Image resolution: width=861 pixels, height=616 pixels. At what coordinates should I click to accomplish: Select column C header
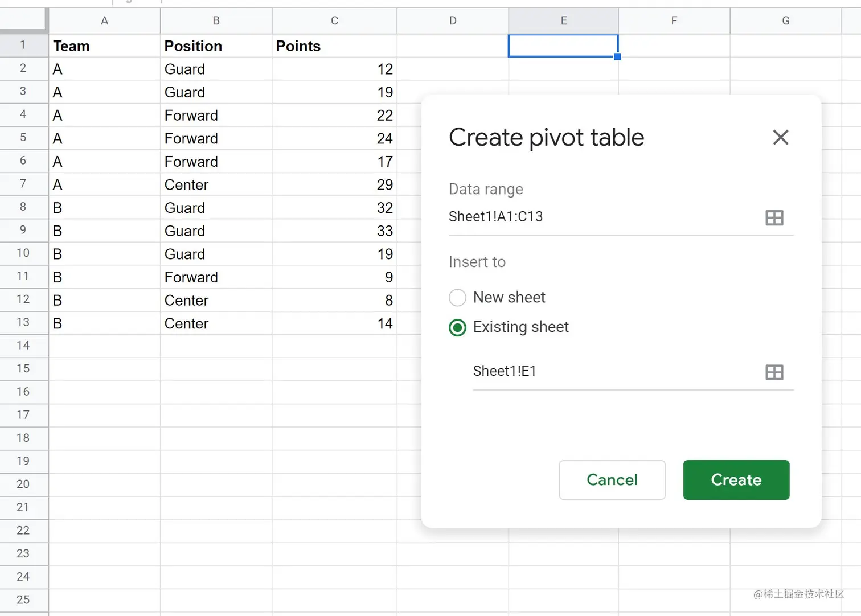pos(334,21)
